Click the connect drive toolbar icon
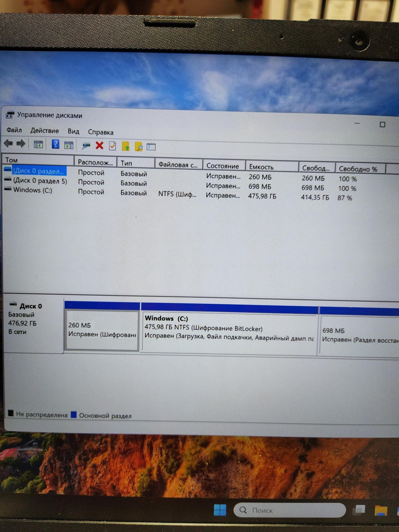The height and width of the screenshot is (532, 399). click(86, 146)
